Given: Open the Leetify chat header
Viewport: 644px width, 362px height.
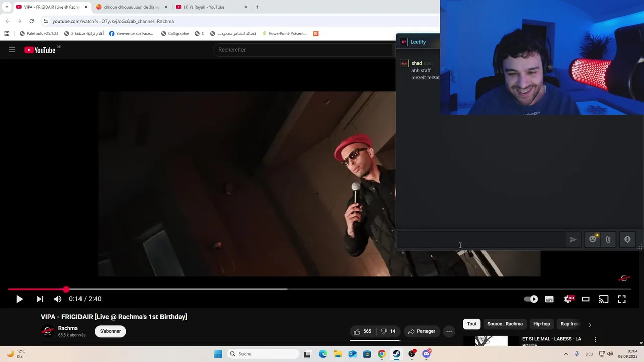Looking at the screenshot, I should (418, 42).
